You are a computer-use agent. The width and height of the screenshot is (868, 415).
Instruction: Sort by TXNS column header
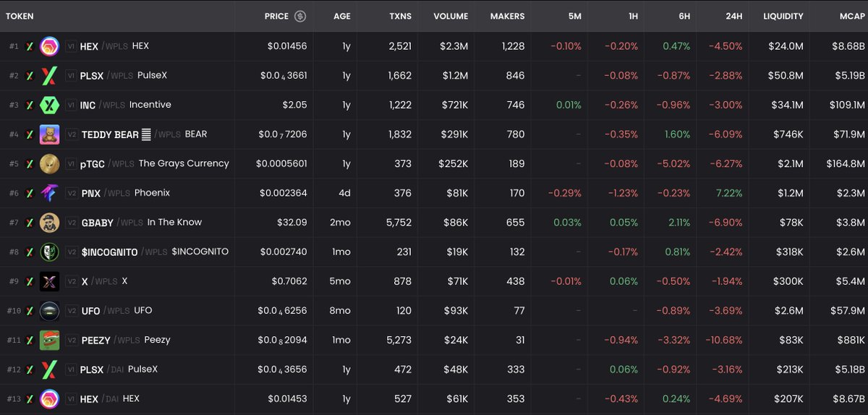point(399,16)
